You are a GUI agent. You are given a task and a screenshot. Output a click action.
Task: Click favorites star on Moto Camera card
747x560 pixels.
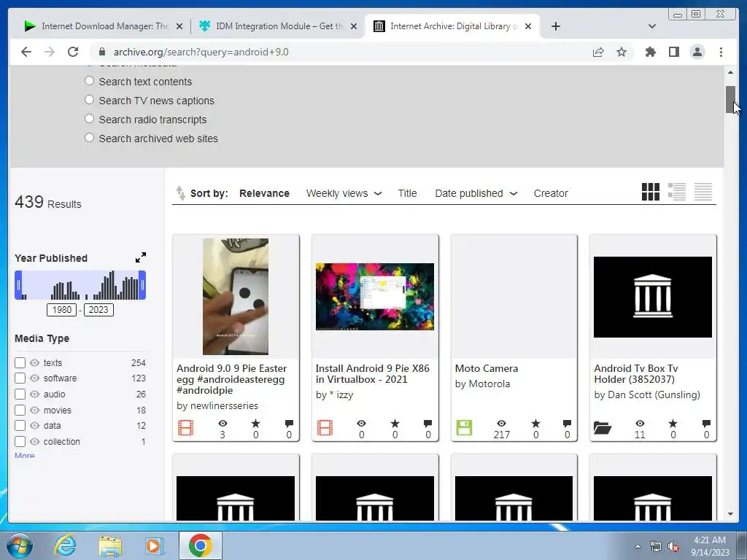(x=535, y=424)
